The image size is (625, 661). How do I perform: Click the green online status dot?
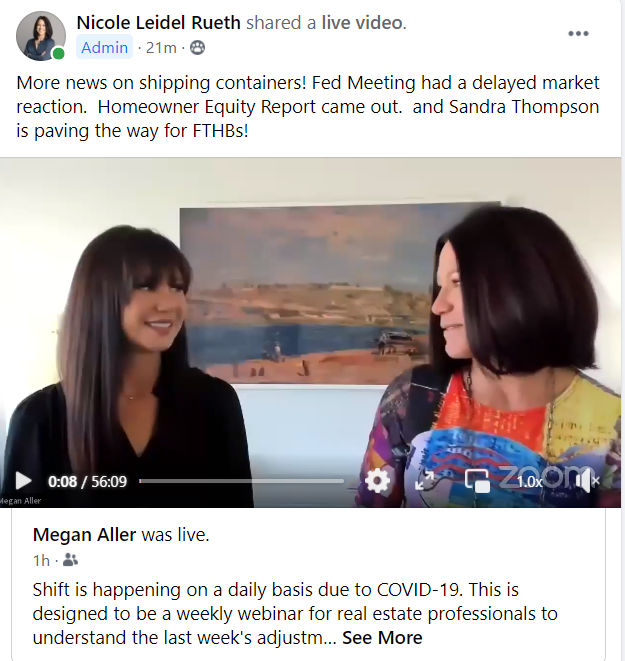(59, 54)
